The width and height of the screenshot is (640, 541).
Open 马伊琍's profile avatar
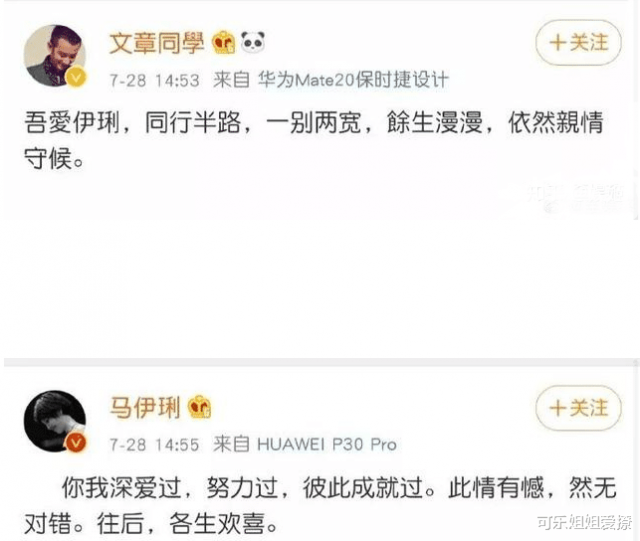[x=55, y=421]
